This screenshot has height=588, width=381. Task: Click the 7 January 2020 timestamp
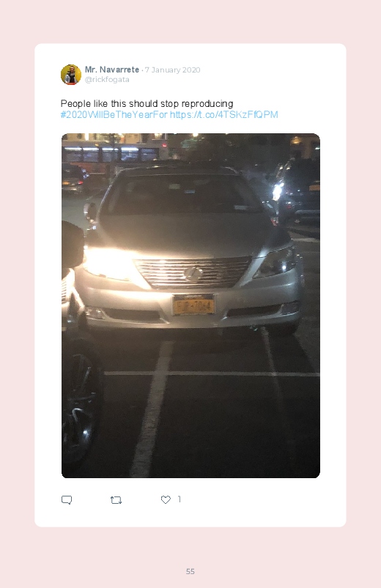173,70
